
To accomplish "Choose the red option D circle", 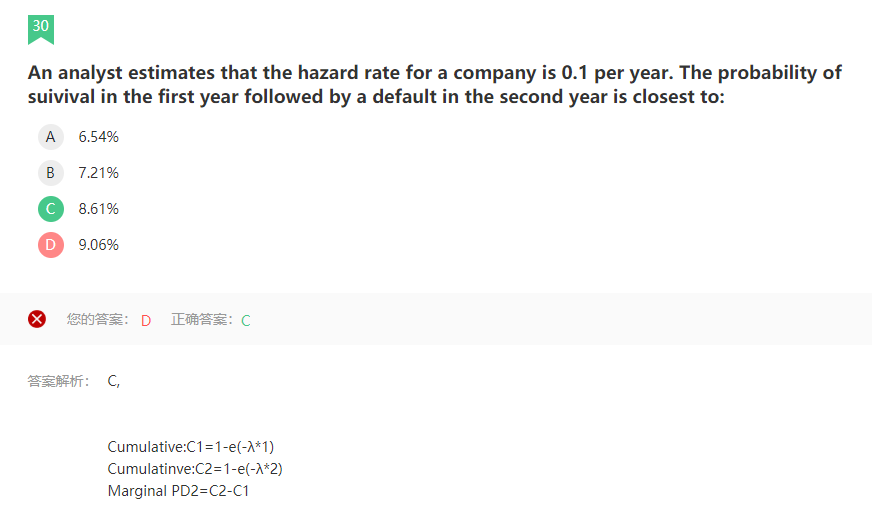I will point(51,245).
